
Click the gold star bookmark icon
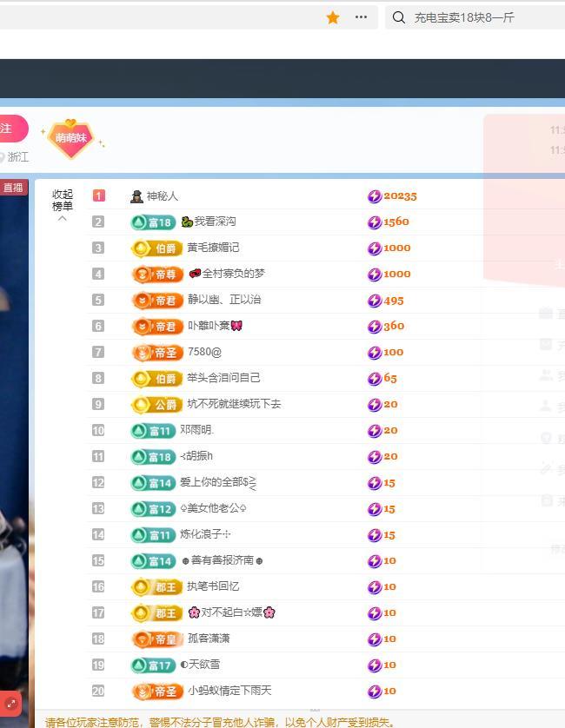click(333, 17)
